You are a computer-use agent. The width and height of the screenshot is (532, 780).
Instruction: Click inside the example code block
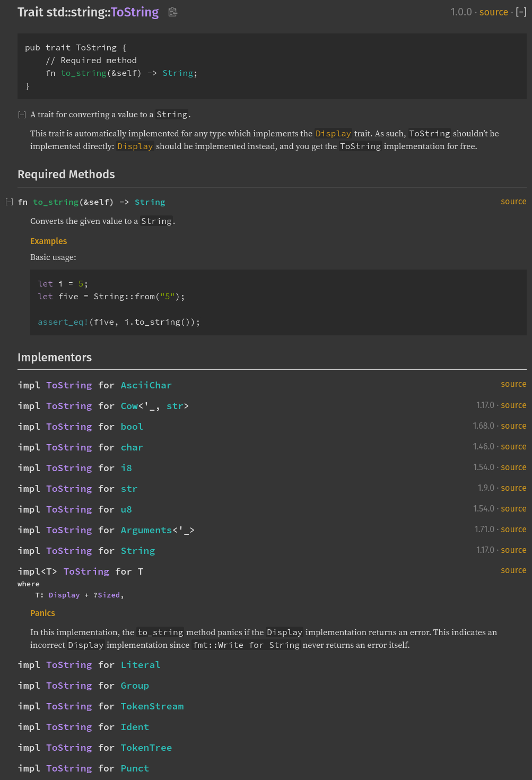click(278, 302)
